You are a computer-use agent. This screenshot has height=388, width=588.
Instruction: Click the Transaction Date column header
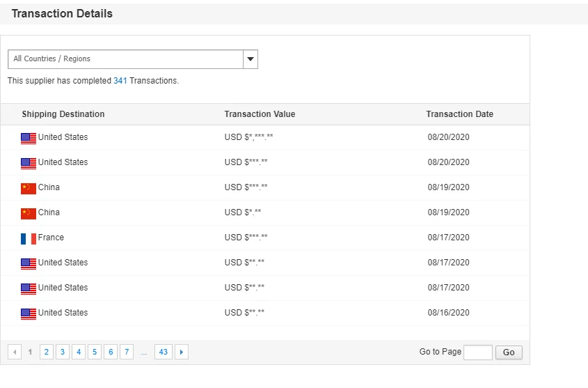[459, 114]
